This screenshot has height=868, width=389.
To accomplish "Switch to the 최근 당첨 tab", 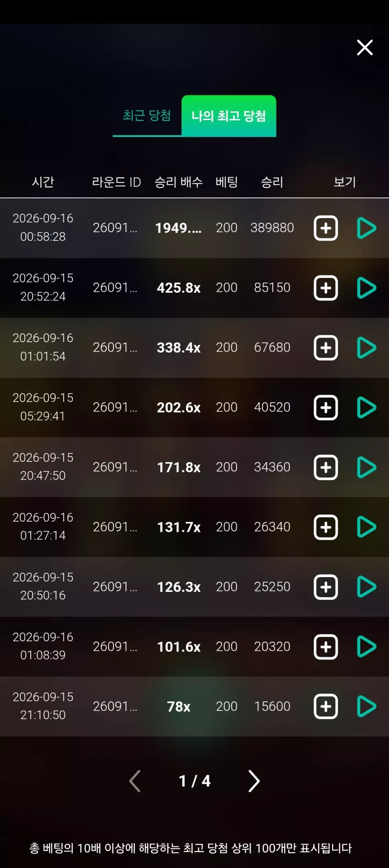I will point(147,115).
